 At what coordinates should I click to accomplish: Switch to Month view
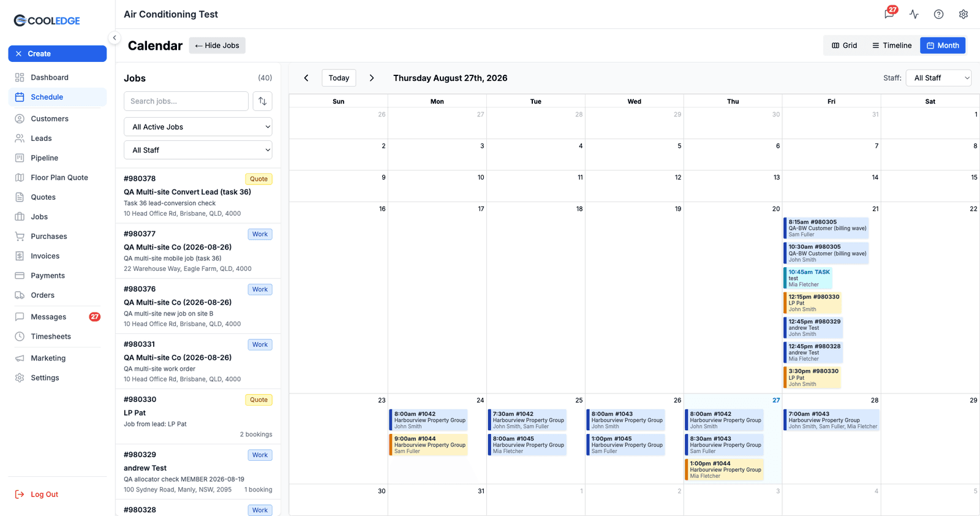(x=943, y=45)
